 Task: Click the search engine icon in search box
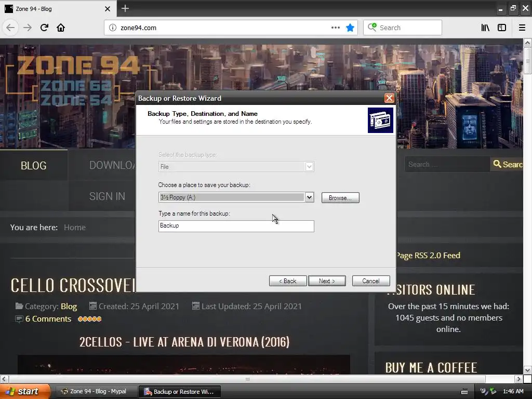(372, 27)
